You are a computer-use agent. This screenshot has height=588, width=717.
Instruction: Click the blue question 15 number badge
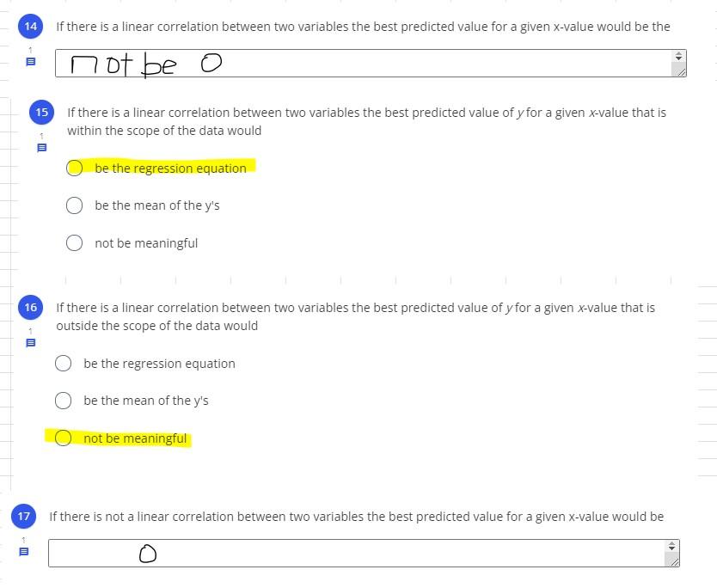[41, 112]
